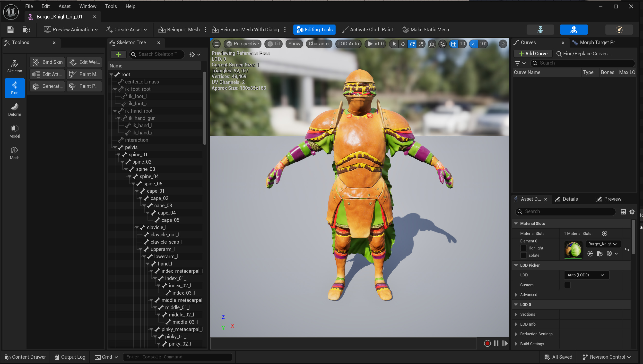Click the Add Curve button
This screenshot has height=364, width=643.
pyautogui.click(x=533, y=53)
